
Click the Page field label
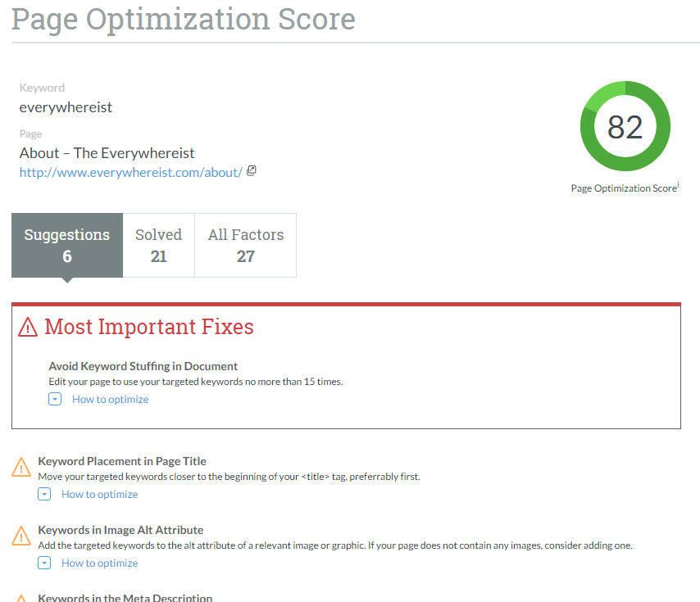(x=30, y=134)
